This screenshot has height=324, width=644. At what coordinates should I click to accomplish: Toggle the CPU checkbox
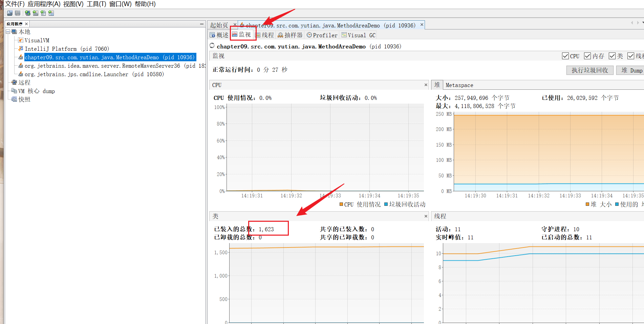[x=565, y=56]
